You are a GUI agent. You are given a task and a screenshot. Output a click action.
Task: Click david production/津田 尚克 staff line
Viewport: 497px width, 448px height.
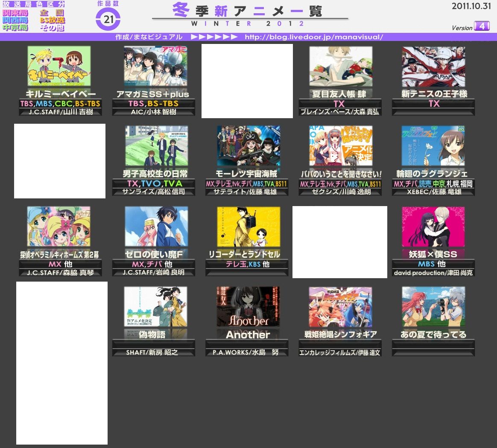click(433, 273)
